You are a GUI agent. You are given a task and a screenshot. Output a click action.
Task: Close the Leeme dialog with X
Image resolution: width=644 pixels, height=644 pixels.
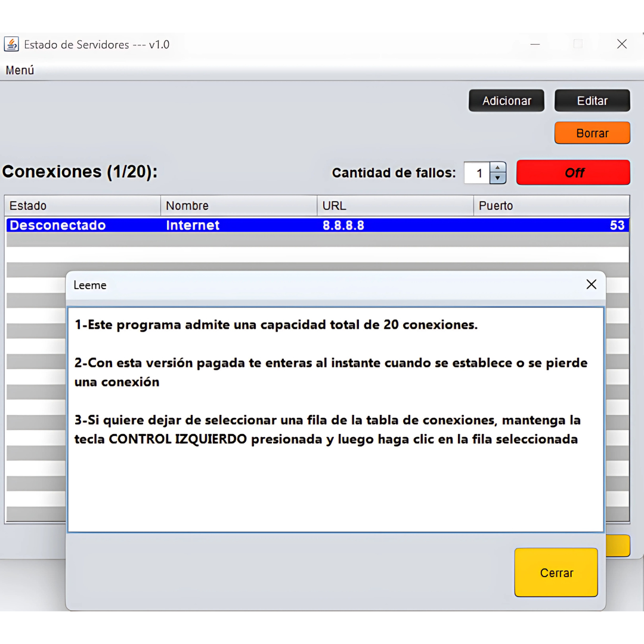pos(591,284)
